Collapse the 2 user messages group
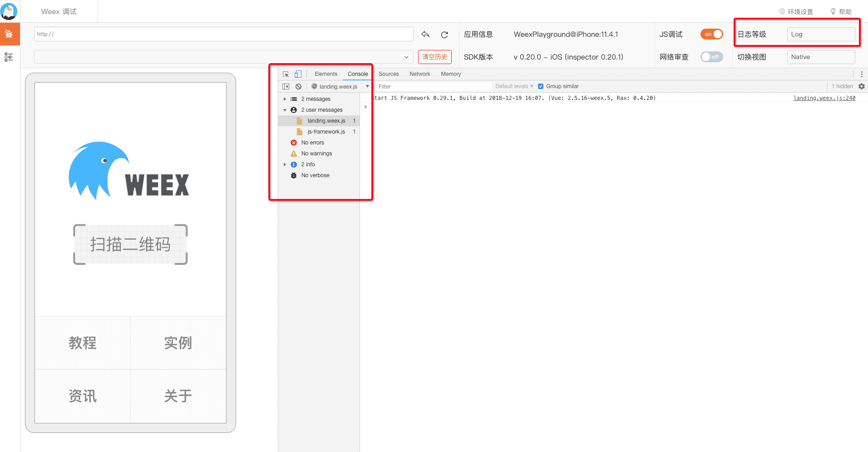Viewport: 868px width, 452px height. point(285,110)
